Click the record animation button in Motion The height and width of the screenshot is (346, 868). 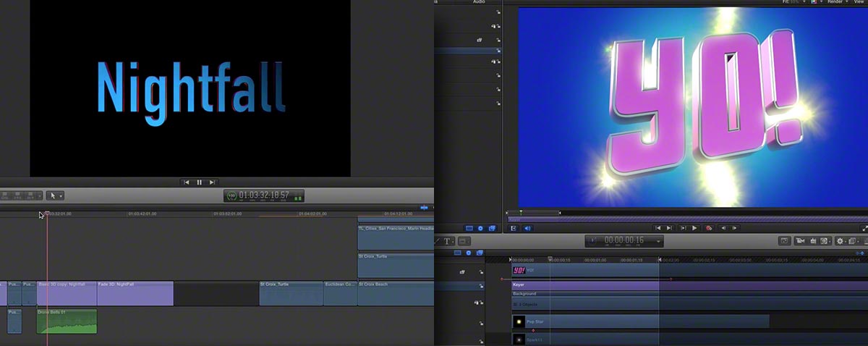point(709,228)
